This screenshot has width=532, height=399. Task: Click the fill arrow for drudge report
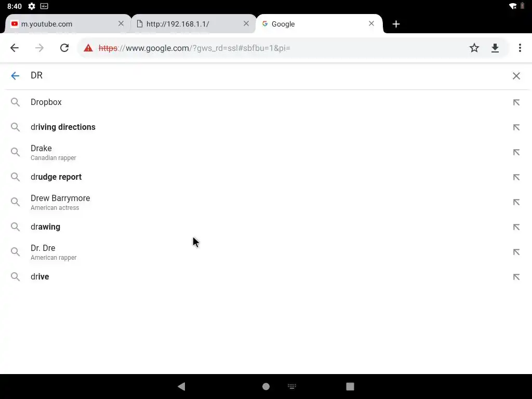516,177
